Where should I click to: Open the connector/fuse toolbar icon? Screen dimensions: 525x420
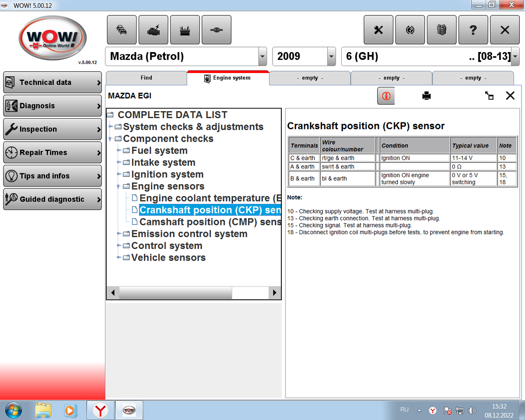coord(216,30)
